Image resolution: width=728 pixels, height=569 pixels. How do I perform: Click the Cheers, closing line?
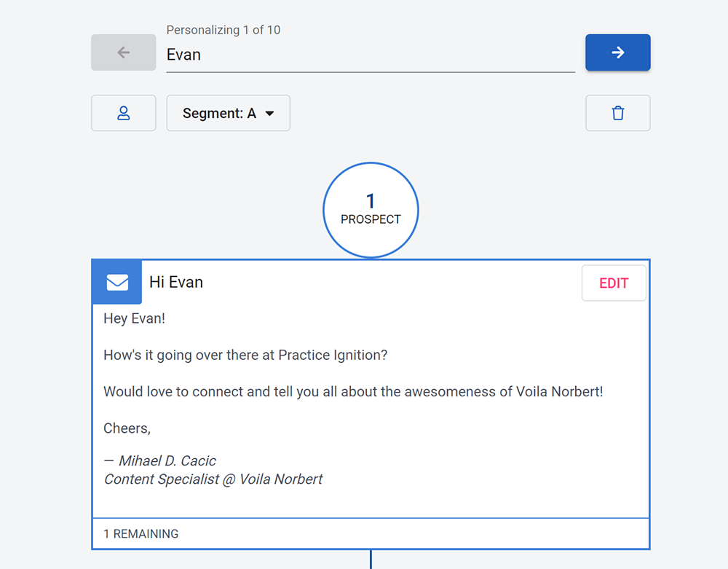tap(127, 428)
